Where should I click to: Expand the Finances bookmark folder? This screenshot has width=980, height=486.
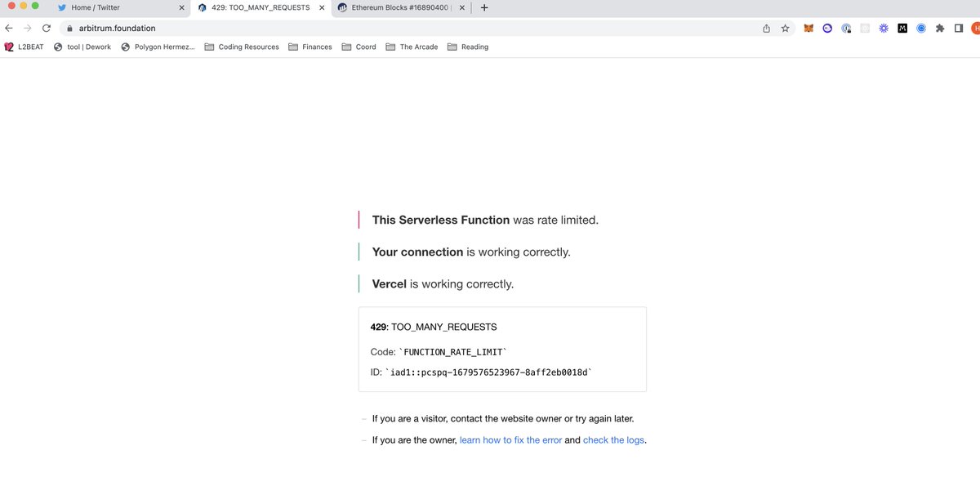(310, 47)
